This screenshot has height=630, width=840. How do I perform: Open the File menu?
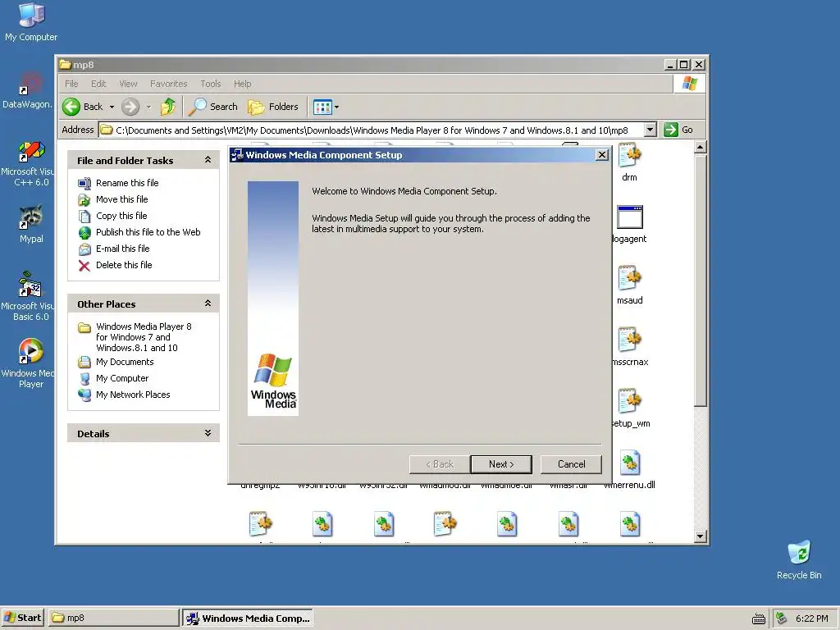[71, 84]
